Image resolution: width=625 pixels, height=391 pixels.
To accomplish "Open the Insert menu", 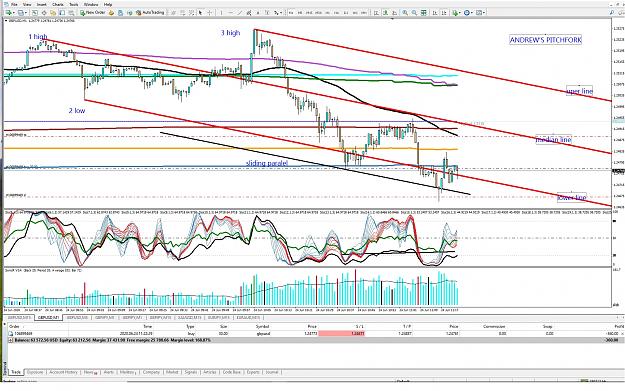I will coord(42,4).
